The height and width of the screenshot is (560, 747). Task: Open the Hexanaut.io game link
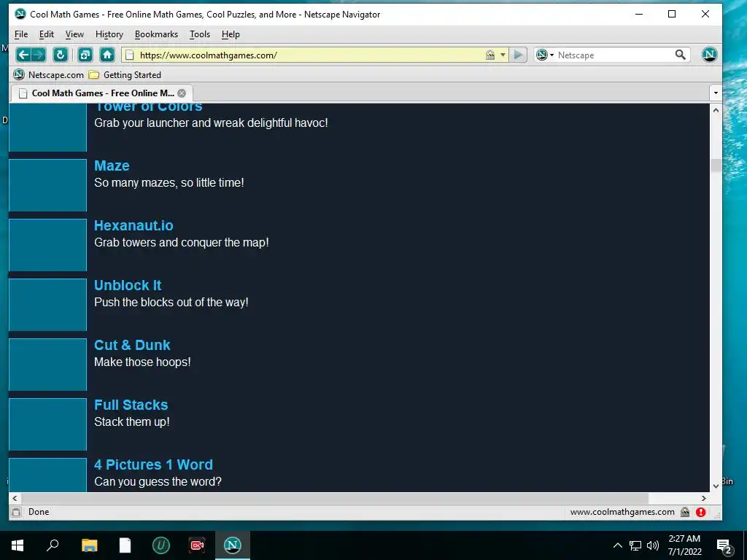(134, 225)
